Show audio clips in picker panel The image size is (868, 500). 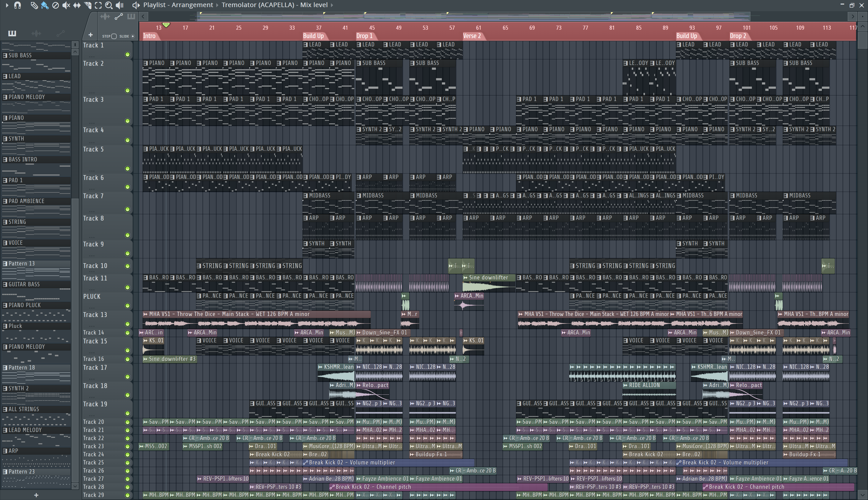click(36, 33)
